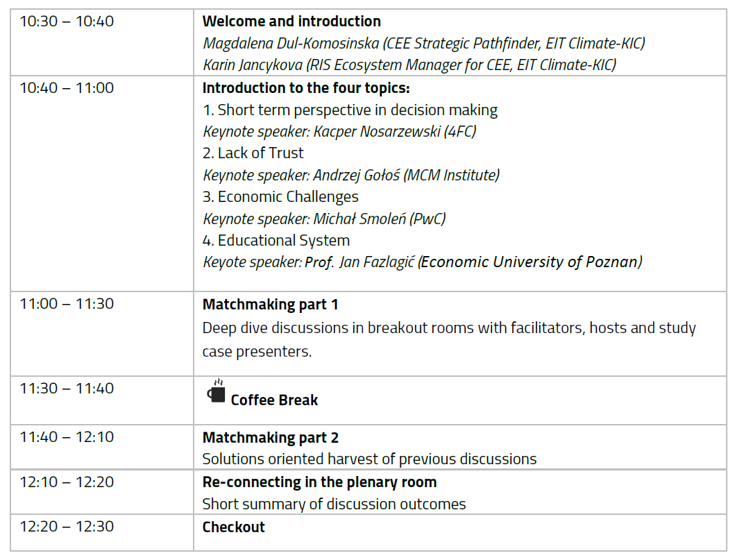Click Re-connecting in the plenary room heading
This screenshot has height=560, width=735.
pyautogui.click(x=319, y=482)
